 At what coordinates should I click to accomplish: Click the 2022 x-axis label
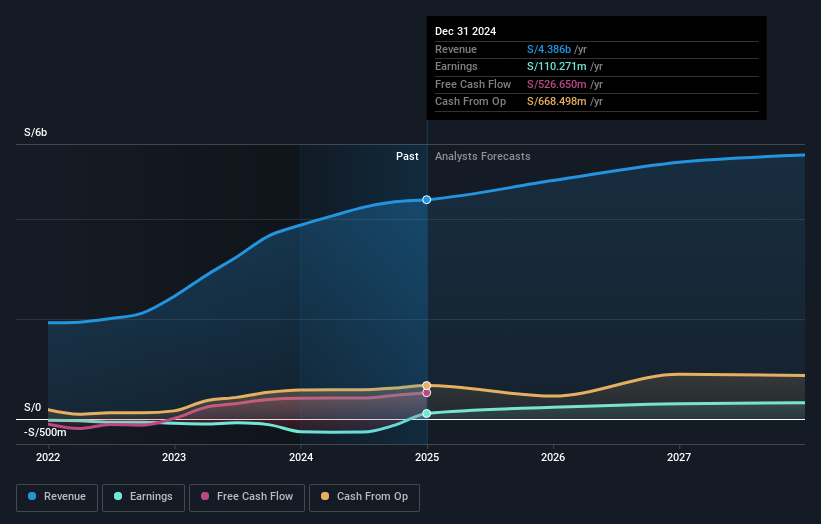coord(48,458)
